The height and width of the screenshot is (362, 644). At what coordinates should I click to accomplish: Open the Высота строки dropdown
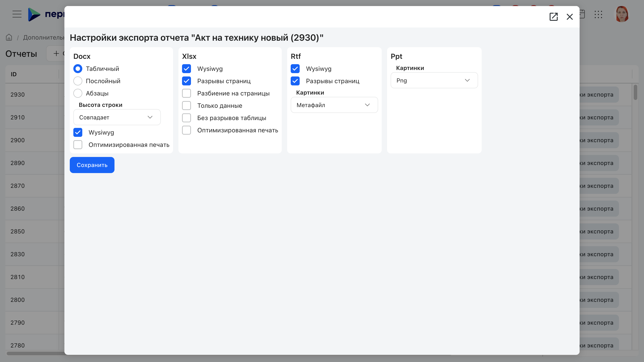117,117
